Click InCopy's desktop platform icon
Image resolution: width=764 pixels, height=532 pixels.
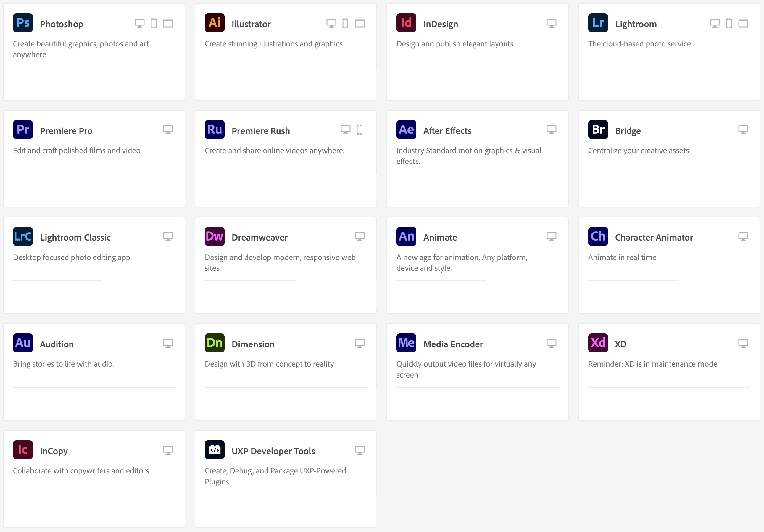168,450
